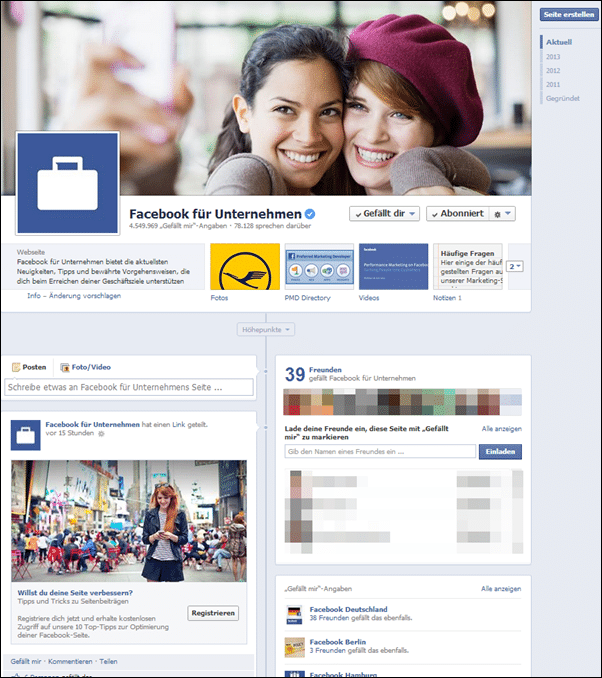Click the cover photo of two women

click(x=266, y=98)
